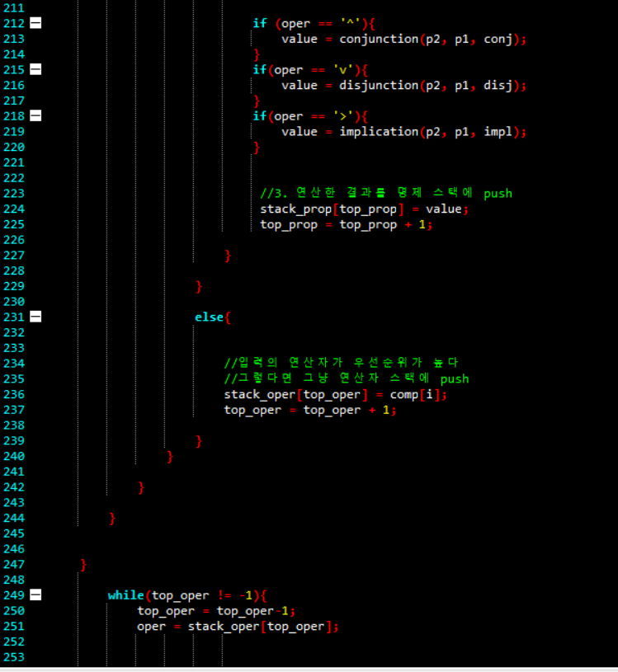The height and width of the screenshot is (672, 618).
Task: Click 'oper' variable at start of line 251
Action: [151, 627]
